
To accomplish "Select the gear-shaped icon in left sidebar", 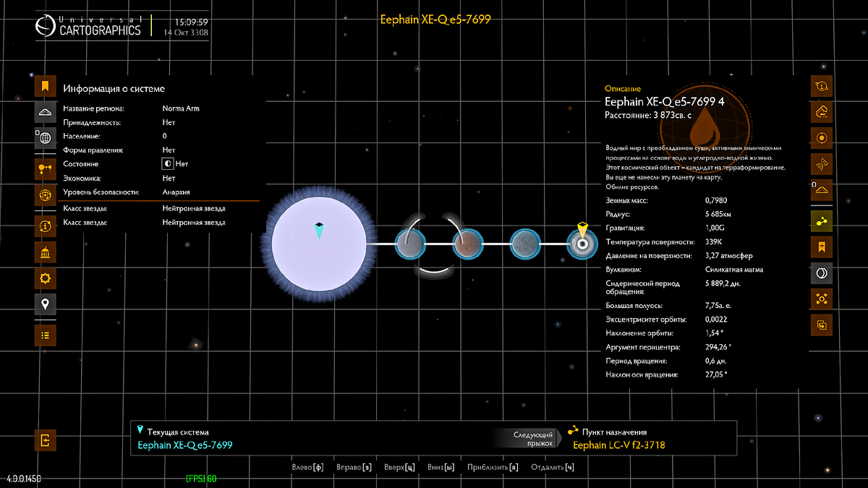I will tap(45, 278).
